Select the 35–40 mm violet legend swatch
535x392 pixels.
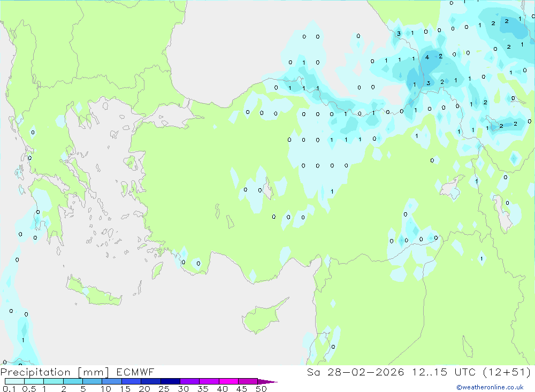click(x=209, y=381)
